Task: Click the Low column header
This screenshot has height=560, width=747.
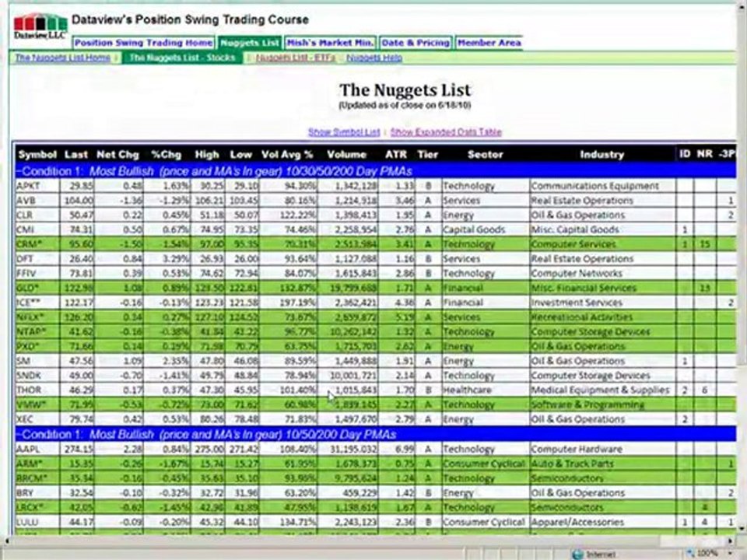Action: pyautogui.click(x=240, y=154)
